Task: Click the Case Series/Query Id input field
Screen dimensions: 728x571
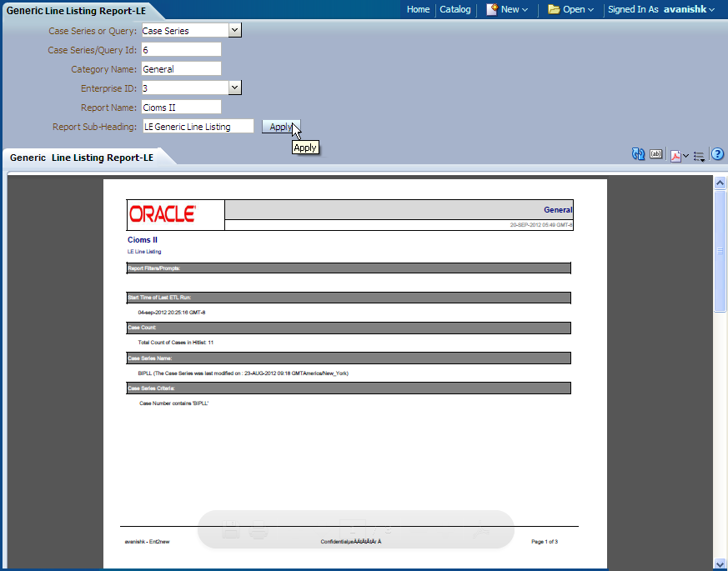Action: tap(182, 50)
